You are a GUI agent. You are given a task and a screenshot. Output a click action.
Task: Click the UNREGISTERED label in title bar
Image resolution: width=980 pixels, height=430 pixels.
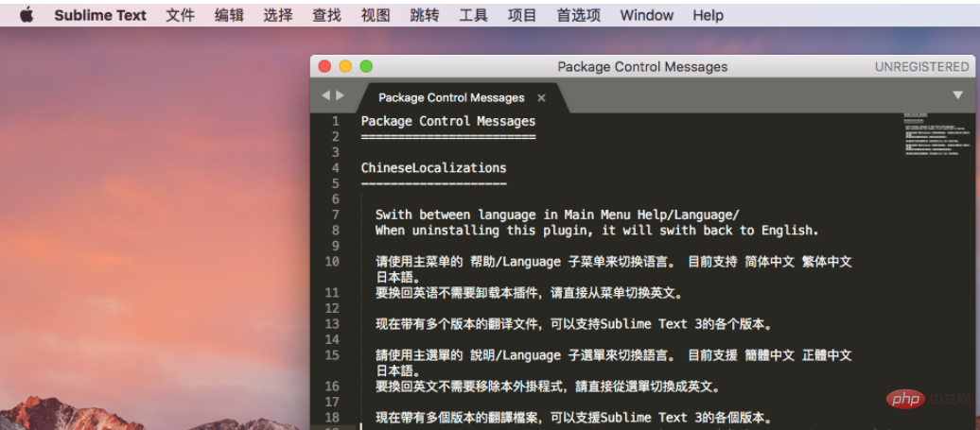921,67
